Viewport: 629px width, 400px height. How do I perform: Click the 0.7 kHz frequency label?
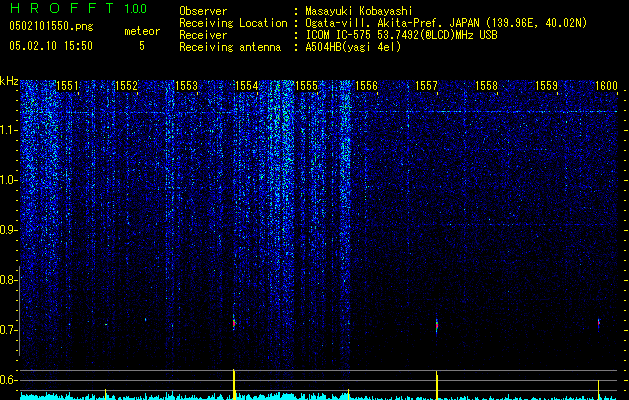(x=8, y=330)
